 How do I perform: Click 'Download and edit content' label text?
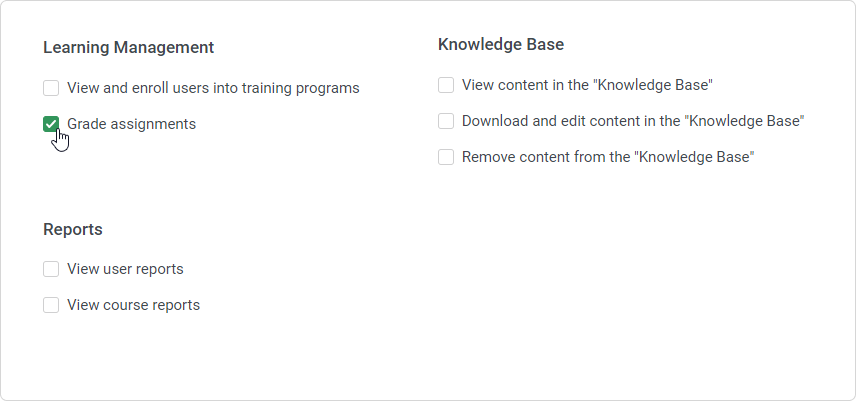pos(633,121)
